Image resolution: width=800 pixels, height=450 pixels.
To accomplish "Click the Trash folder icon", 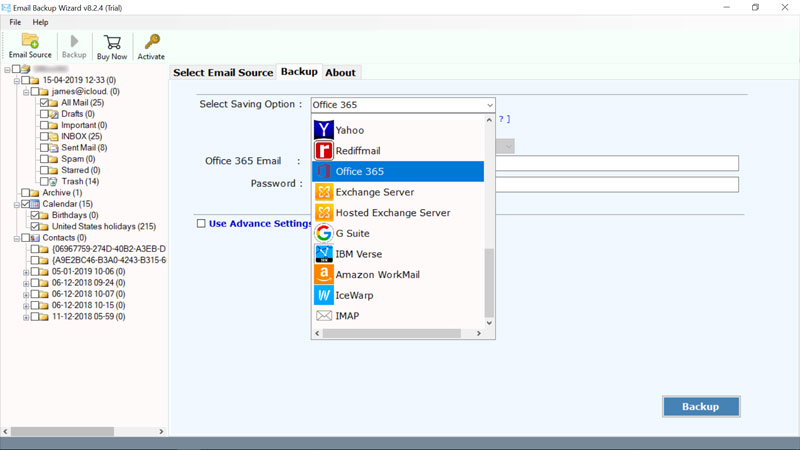I will (53, 182).
